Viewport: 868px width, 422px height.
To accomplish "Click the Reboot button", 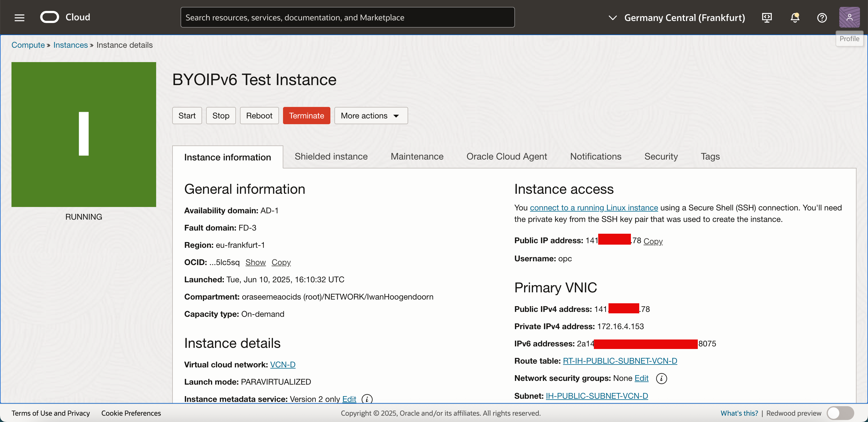I will click(259, 116).
